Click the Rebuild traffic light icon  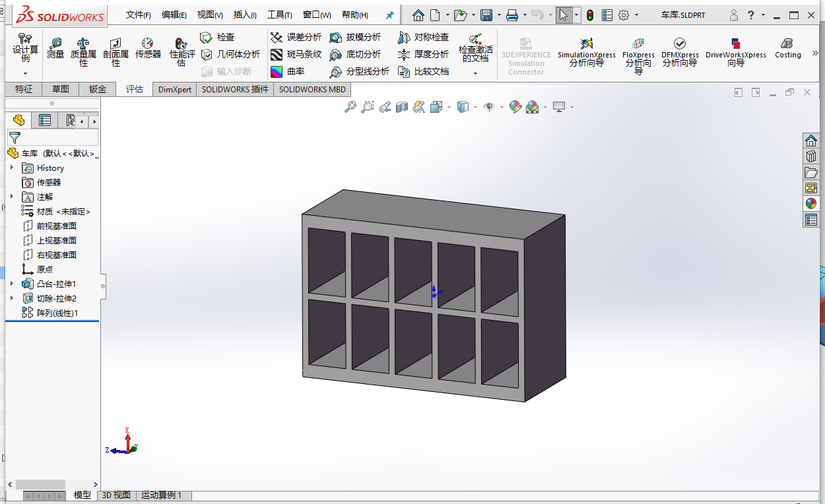click(x=589, y=15)
